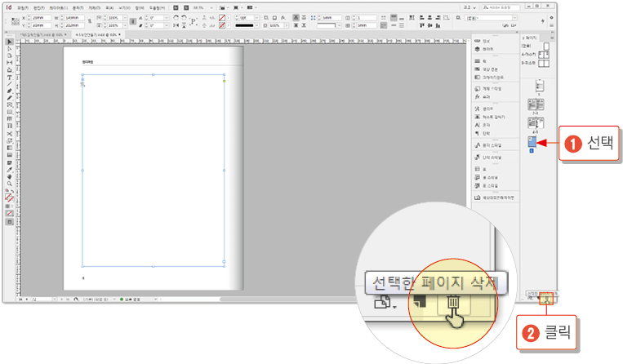
Task: Click the reference point locator grid
Action: coord(16,21)
